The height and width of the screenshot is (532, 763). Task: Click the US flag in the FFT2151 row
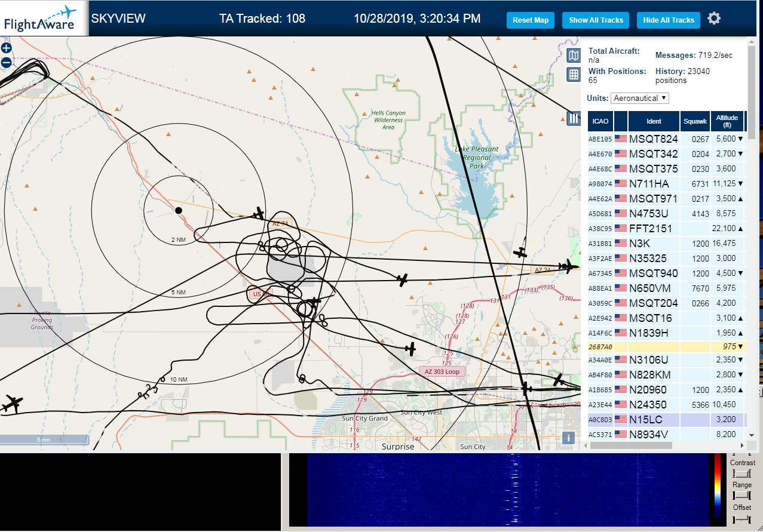pyautogui.click(x=621, y=229)
